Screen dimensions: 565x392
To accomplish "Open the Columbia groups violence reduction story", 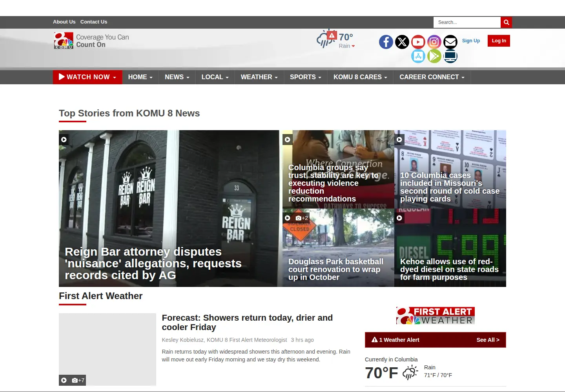I will click(x=334, y=183).
